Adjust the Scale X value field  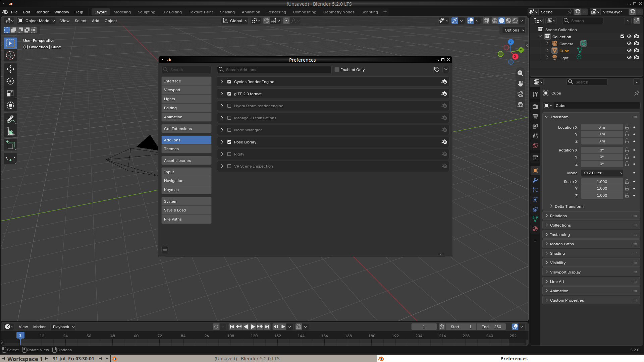(x=602, y=182)
